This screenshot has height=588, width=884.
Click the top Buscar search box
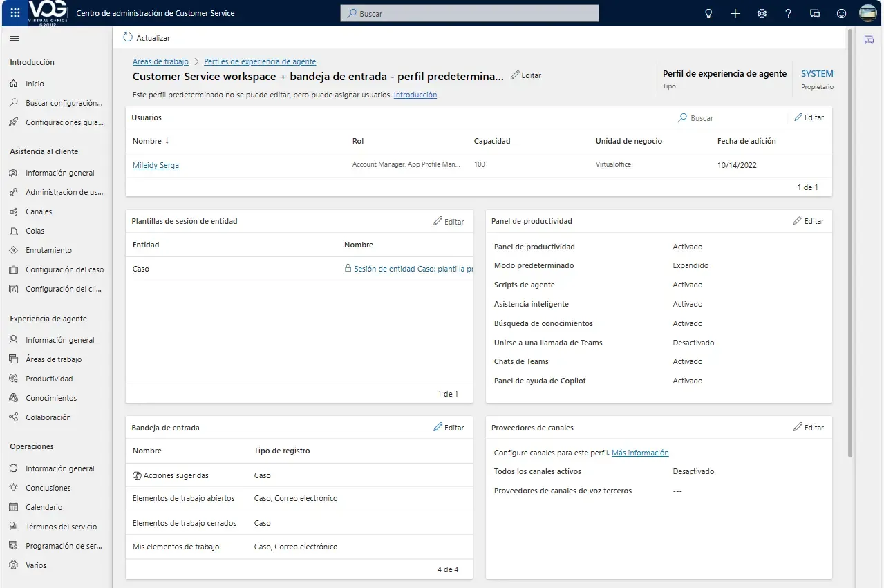pyautogui.click(x=470, y=13)
